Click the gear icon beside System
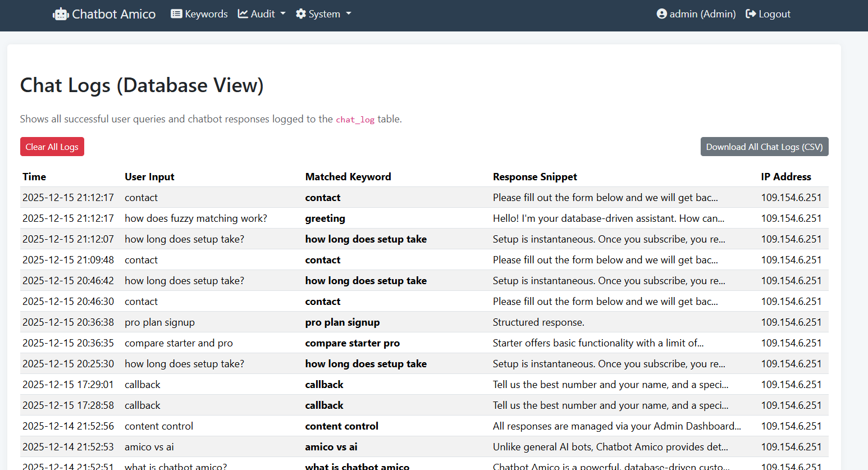This screenshot has width=868, height=470. click(300, 13)
